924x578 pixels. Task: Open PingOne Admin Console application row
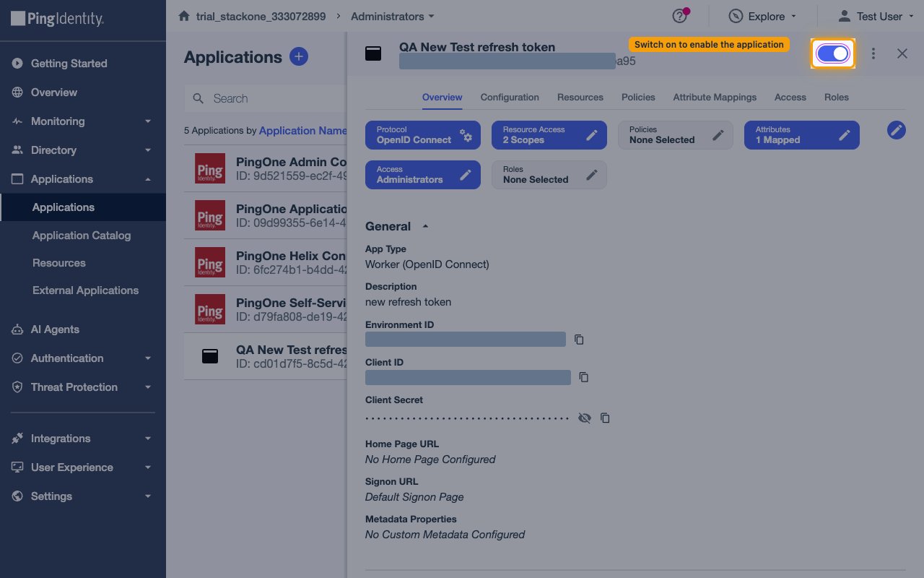pos(266,169)
